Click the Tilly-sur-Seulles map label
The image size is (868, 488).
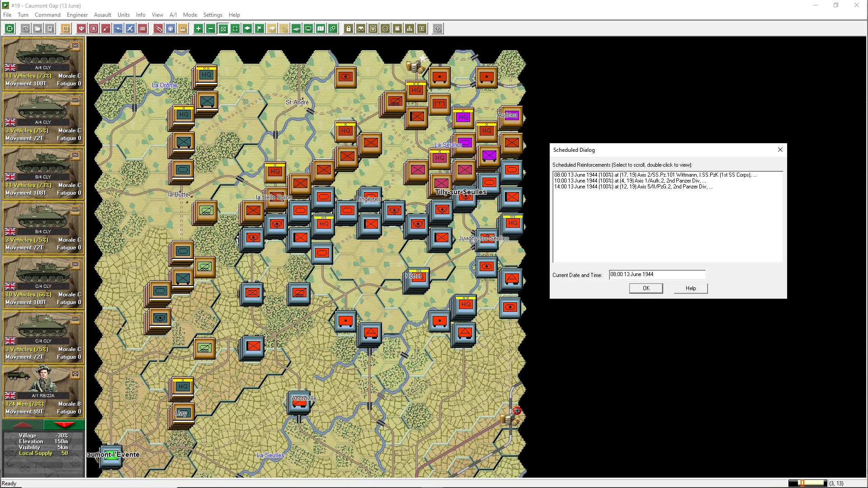[460, 192]
